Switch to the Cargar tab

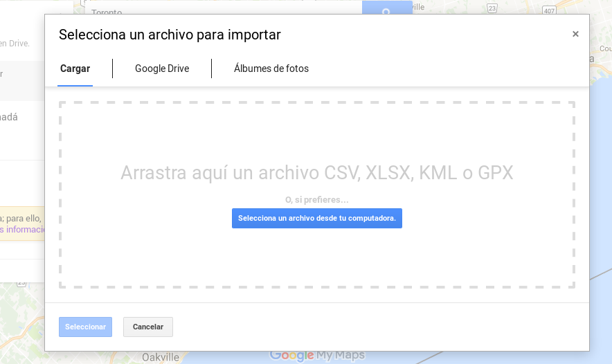coord(75,69)
